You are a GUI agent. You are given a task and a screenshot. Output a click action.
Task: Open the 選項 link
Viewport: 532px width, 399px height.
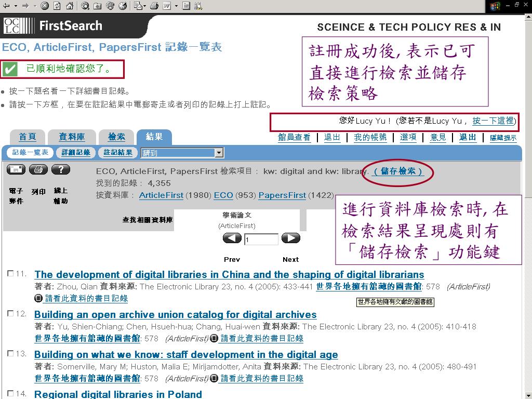(408, 137)
